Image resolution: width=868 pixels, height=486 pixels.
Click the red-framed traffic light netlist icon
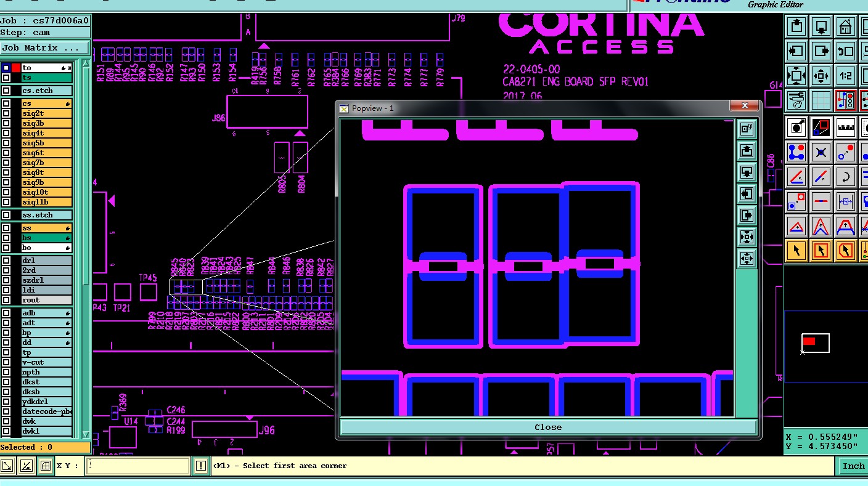coord(846,100)
